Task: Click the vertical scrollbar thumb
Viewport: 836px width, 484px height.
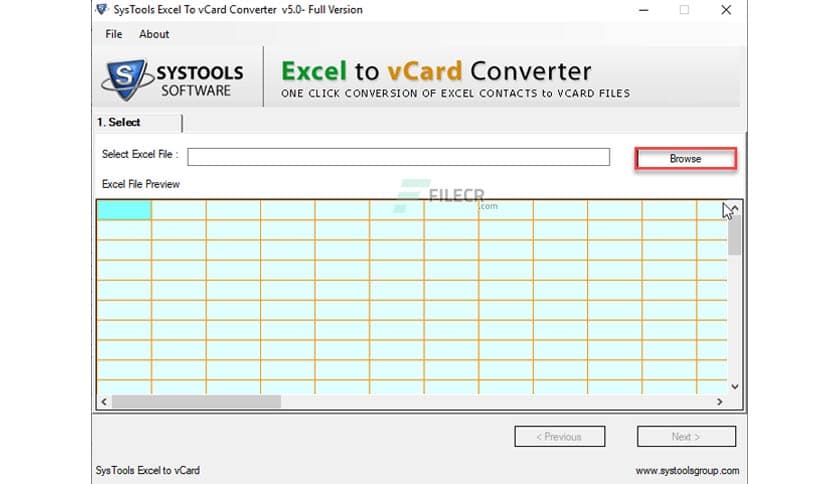Action: 735,235
